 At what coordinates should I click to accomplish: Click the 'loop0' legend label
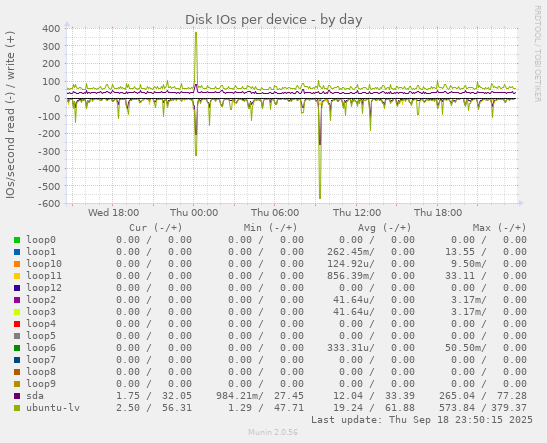pos(41,240)
